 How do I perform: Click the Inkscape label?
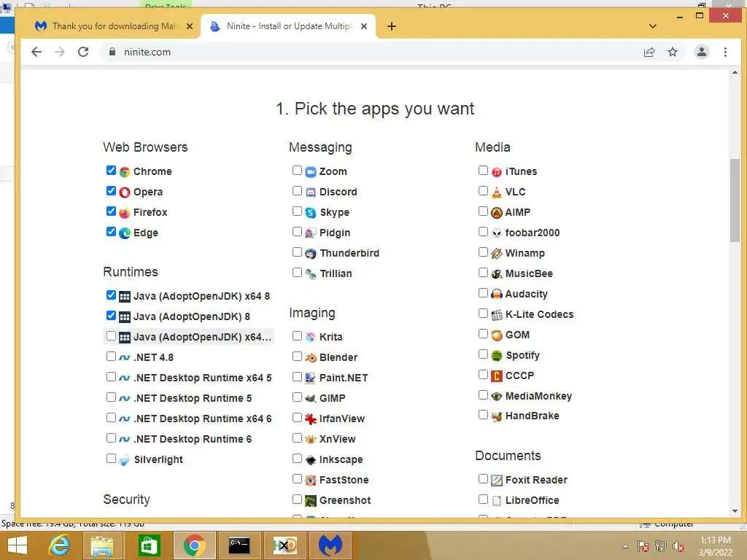click(341, 460)
